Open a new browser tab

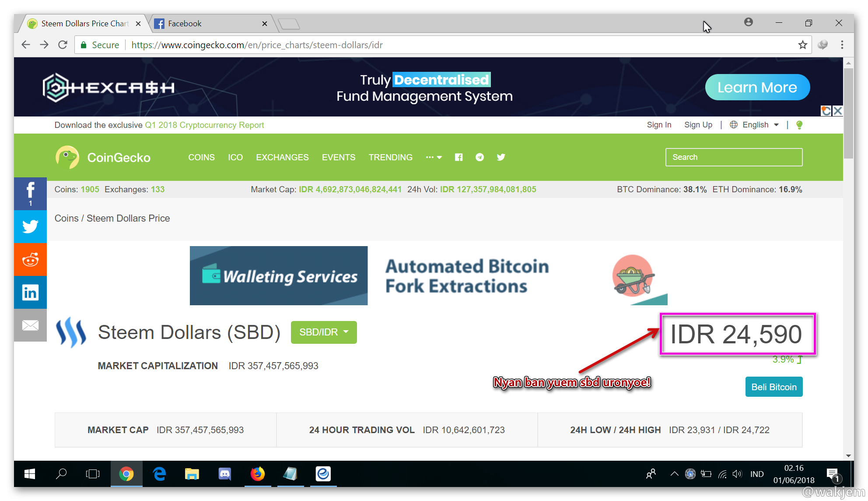point(289,24)
